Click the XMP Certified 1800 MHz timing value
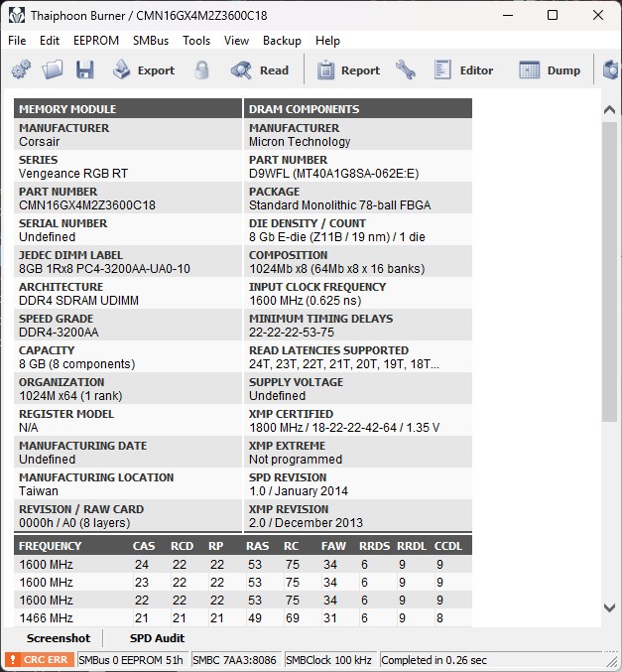 coord(344,428)
